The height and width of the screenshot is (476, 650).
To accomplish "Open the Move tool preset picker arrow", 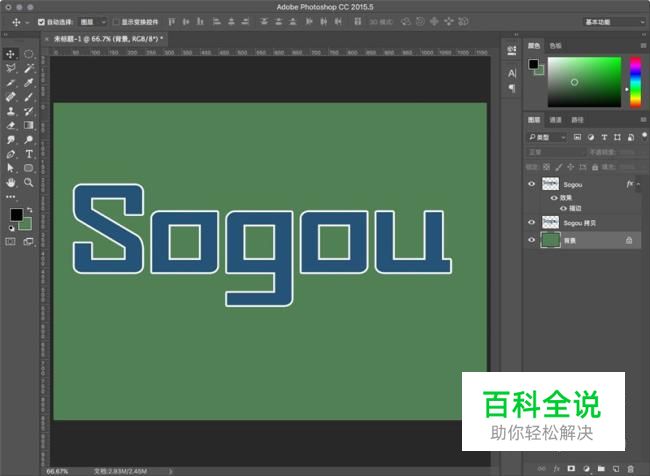I will point(27,22).
